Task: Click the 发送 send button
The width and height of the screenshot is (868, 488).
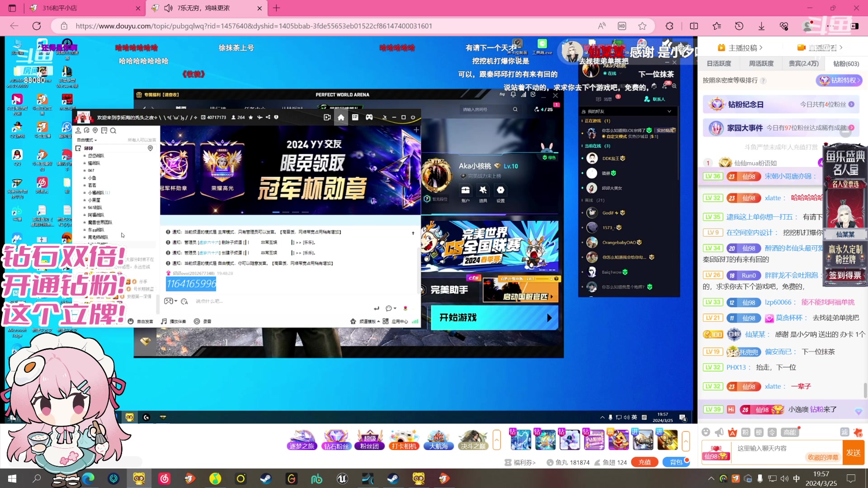Action: tap(854, 453)
